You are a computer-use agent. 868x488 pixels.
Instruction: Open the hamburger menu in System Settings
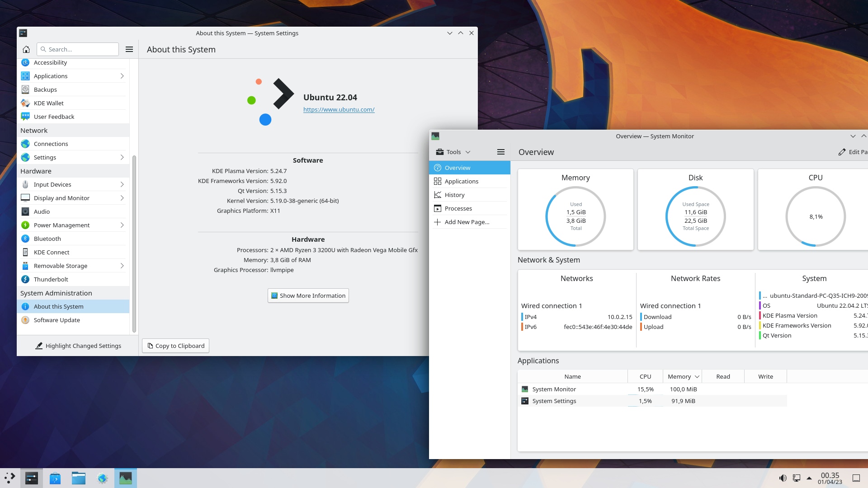(129, 49)
